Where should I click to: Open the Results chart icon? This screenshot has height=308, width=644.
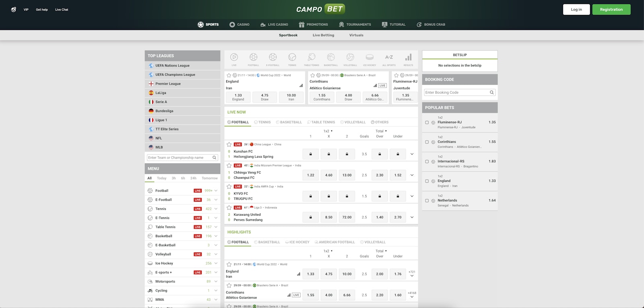(408, 58)
